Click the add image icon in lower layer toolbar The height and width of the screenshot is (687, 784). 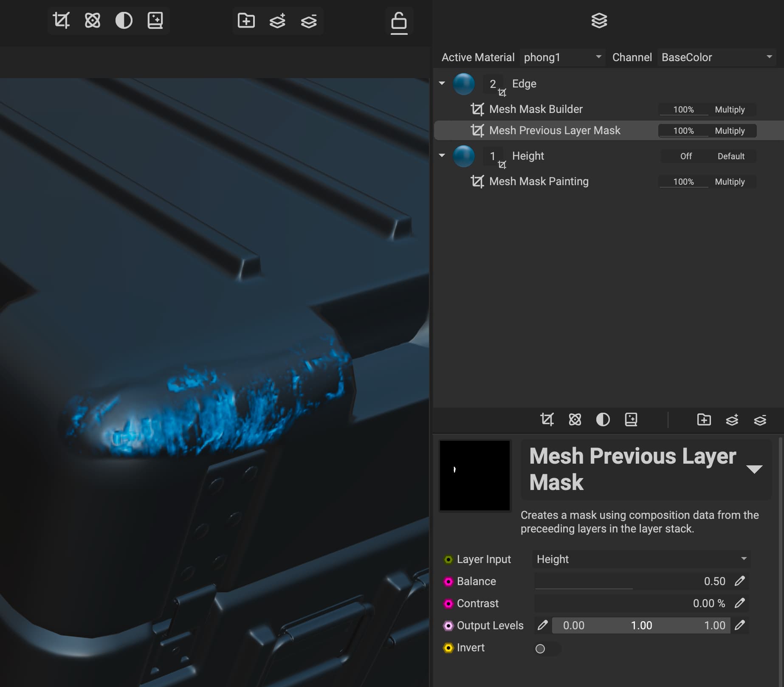tap(631, 420)
